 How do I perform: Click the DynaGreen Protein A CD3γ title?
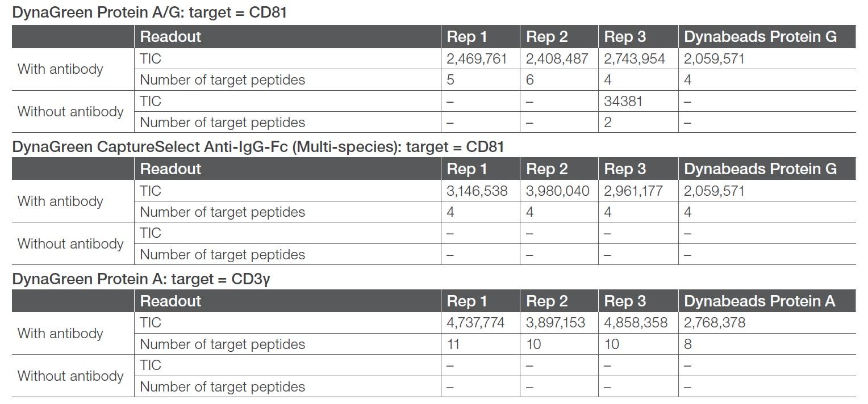[140, 279]
